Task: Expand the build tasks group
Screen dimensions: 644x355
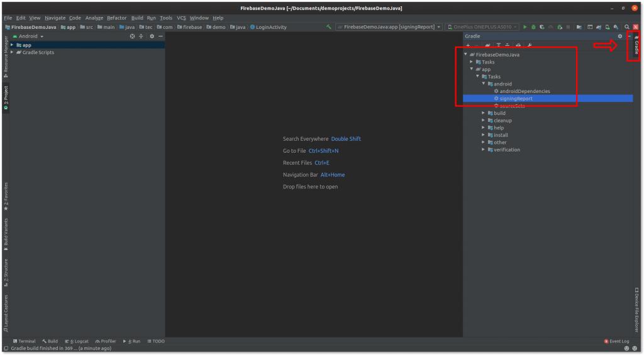Action: click(484, 113)
